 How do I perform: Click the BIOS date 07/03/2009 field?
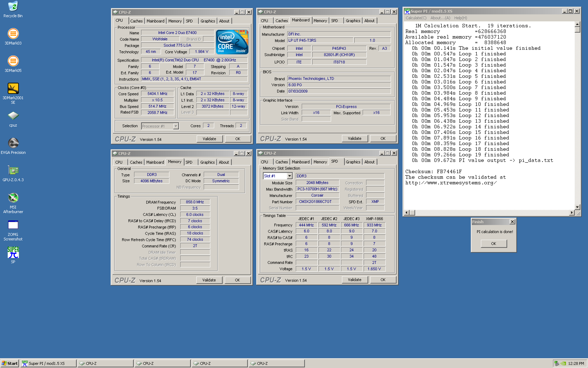pos(339,91)
